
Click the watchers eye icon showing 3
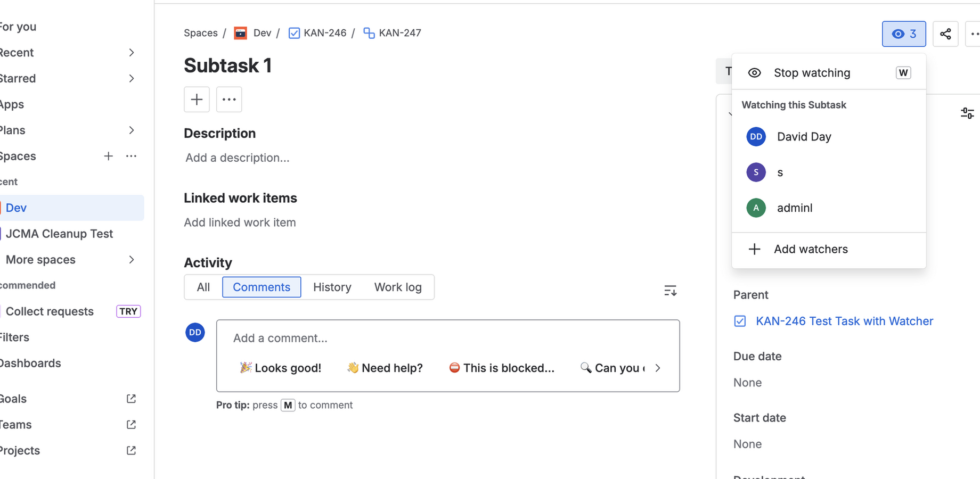(903, 34)
